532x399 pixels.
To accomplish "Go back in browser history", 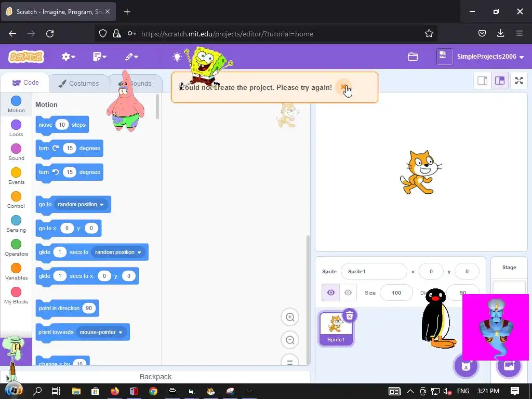I will tap(12, 34).
